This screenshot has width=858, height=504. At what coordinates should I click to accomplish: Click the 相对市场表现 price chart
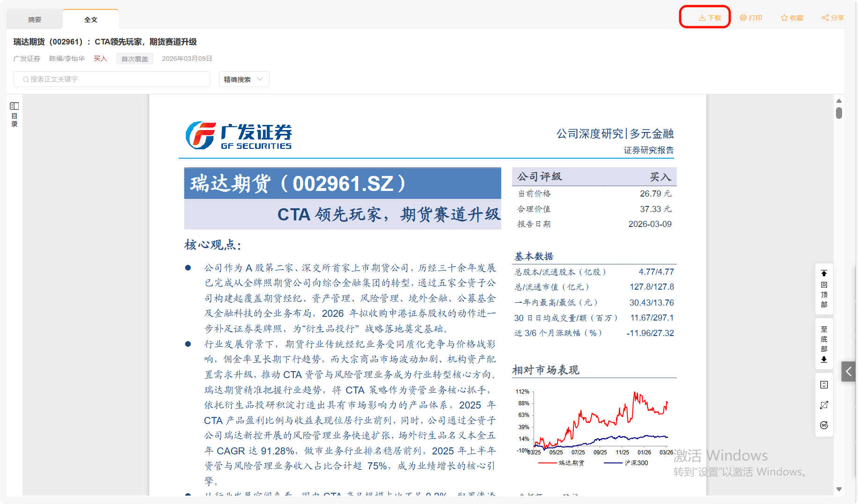click(594, 428)
